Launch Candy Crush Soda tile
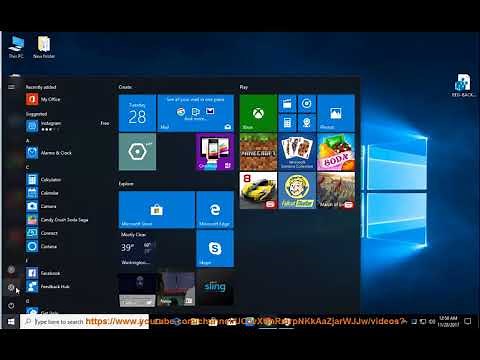The width and height of the screenshot is (480, 360). [336, 152]
